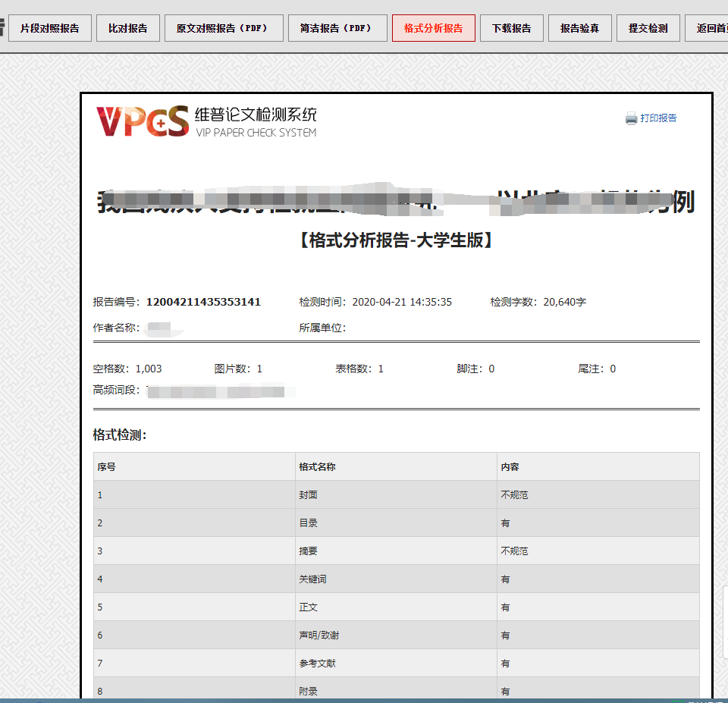Click the 打印报告 text link
The width and height of the screenshot is (728, 703).
click(x=658, y=118)
